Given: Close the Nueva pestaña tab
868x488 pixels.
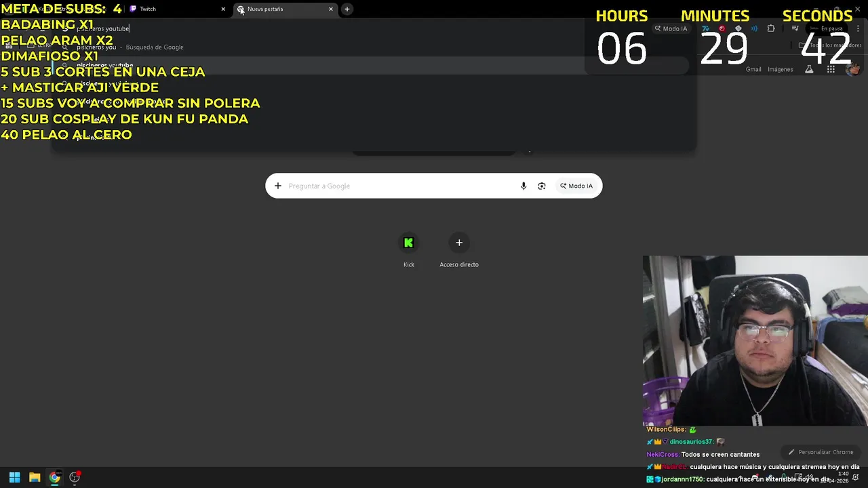Looking at the screenshot, I should (331, 9).
